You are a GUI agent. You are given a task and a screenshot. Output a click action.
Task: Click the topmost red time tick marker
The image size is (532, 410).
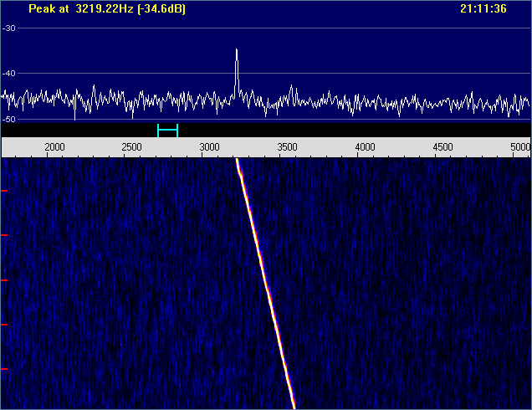point(4,191)
